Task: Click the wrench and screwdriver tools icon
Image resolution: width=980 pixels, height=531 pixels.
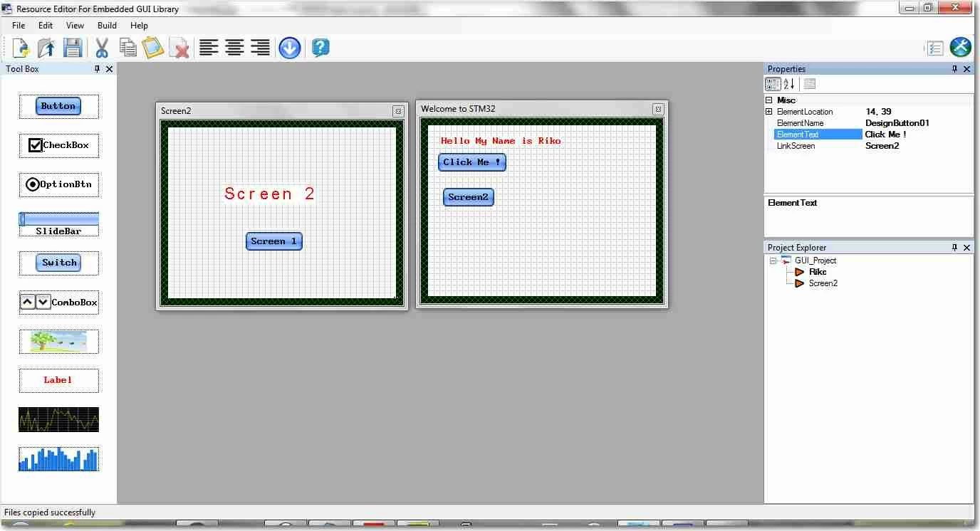Action: (x=961, y=47)
